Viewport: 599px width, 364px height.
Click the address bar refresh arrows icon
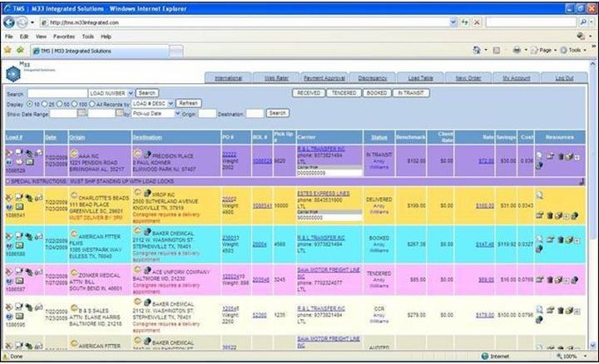(464, 22)
